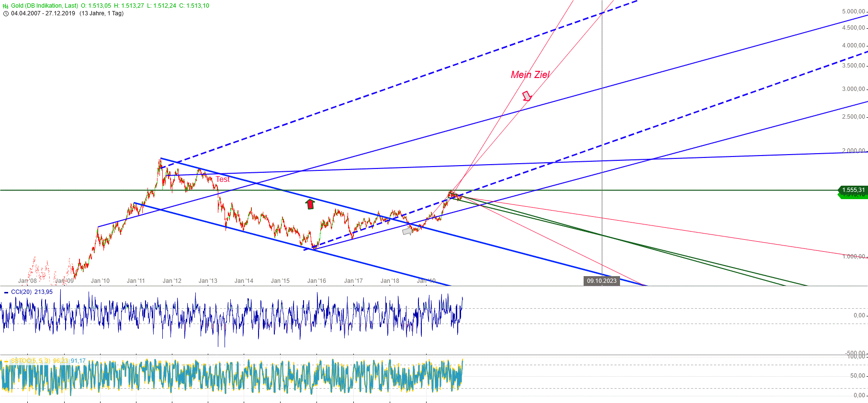
Task: Click the 4.500,00 price axis label
Action: pyautogui.click(x=854, y=28)
